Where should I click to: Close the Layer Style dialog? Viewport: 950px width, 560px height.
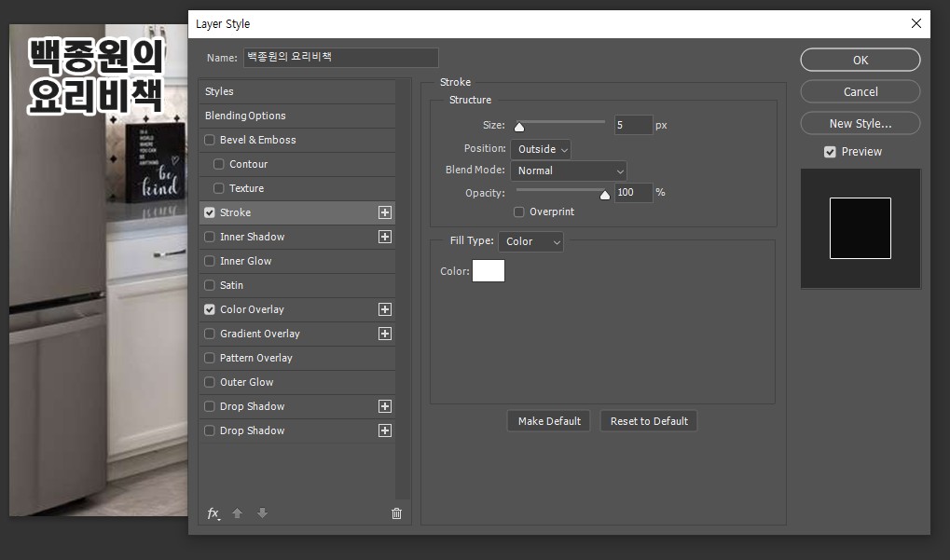[916, 23]
